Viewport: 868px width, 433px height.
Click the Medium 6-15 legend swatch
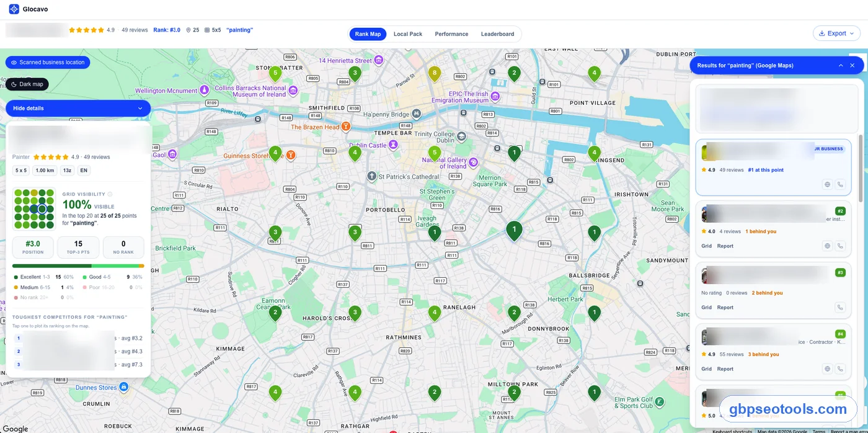[x=16, y=287]
